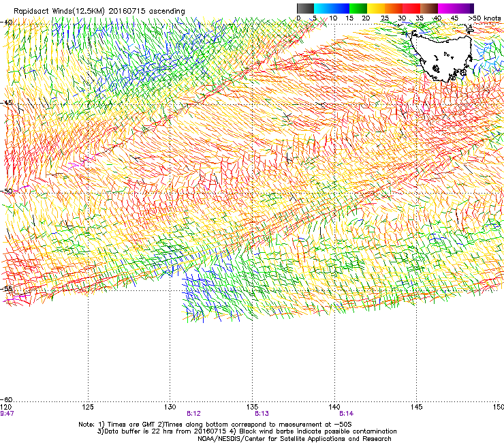The width and height of the screenshot is (504, 443).
Task: Click the green 15-20 knots legend swatch
Action: pos(358,8)
